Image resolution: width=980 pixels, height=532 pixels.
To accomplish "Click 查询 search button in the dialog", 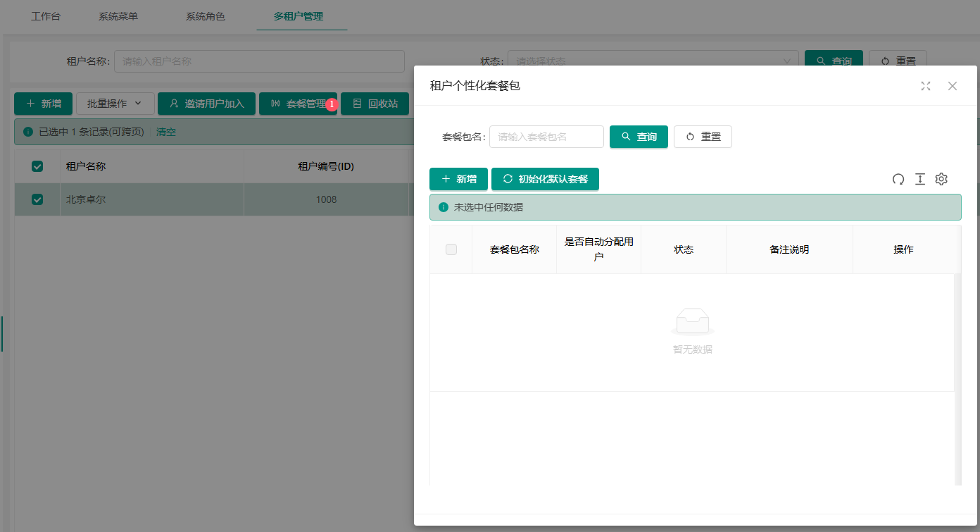I will point(639,137).
